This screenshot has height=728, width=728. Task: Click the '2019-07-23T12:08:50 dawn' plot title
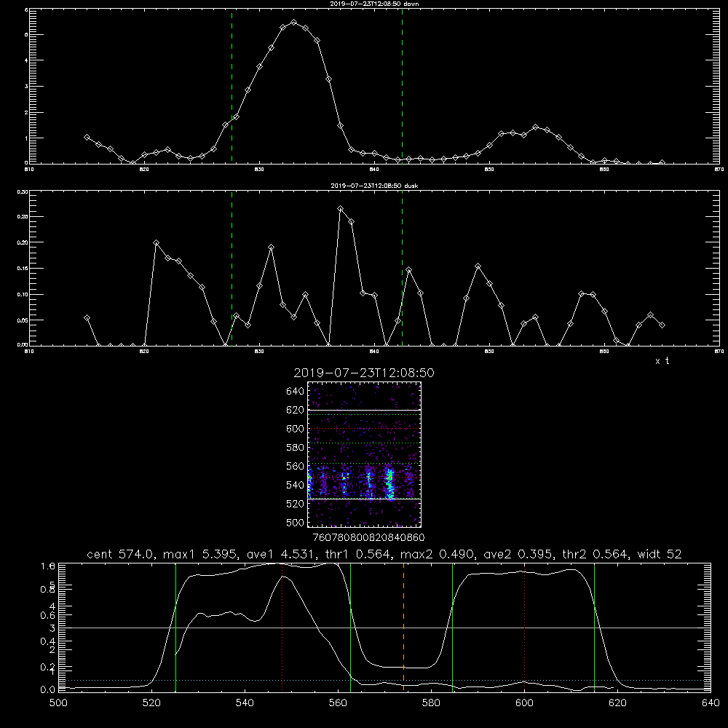[374, 4]
